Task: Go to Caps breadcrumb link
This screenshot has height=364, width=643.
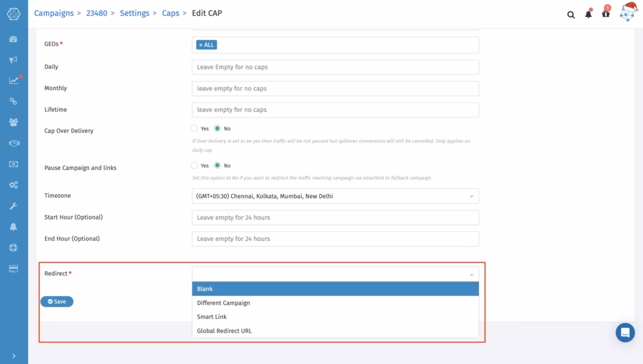Action: point(171,13)
